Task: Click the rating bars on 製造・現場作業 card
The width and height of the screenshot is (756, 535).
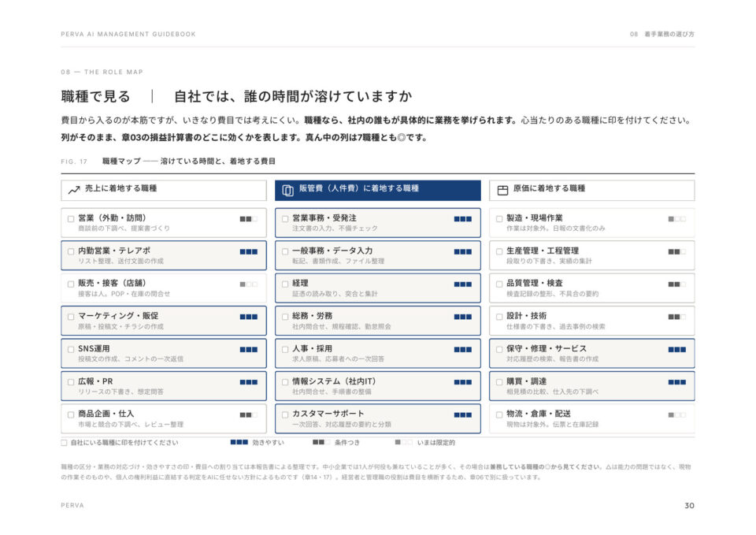Action: pos(677,219)
